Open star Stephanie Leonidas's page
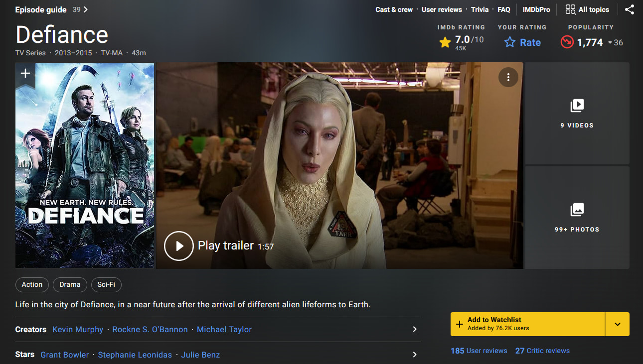 click(x=135, y=355)
